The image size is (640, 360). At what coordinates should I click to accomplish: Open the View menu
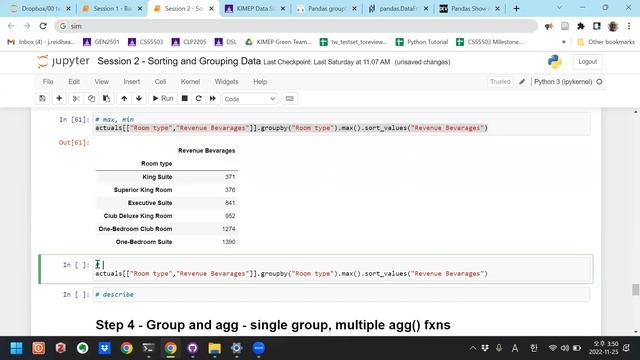click(102, 82)
